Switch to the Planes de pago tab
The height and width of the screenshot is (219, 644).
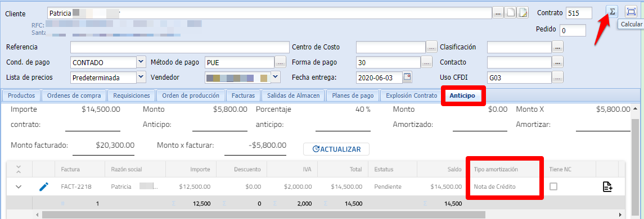pos(353,95)
